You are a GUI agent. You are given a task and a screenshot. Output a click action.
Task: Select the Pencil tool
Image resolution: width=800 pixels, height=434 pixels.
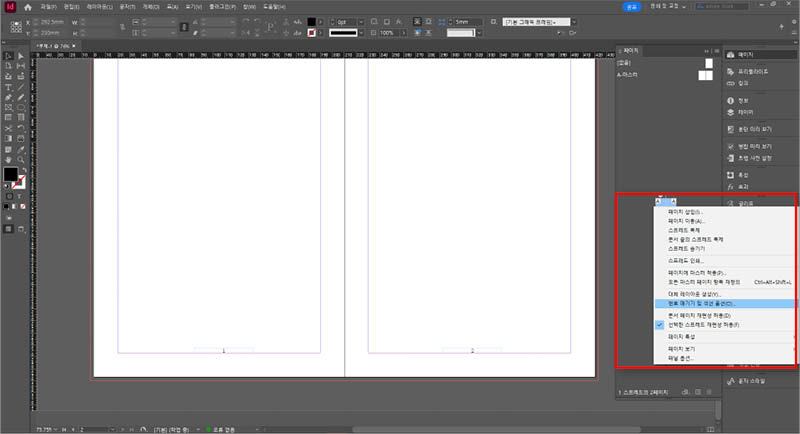21,97
